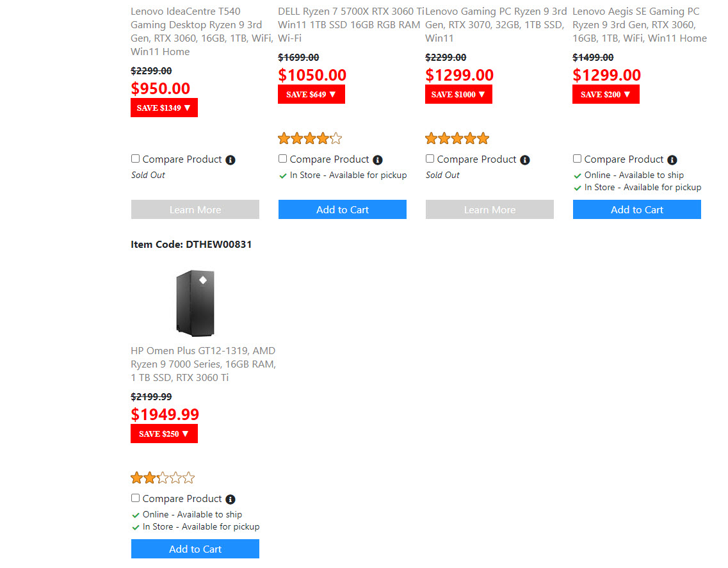Click the DELL Ryzen 7 star rating
Viewport: 728px width, 568px height.
click(x=310, y=138)
